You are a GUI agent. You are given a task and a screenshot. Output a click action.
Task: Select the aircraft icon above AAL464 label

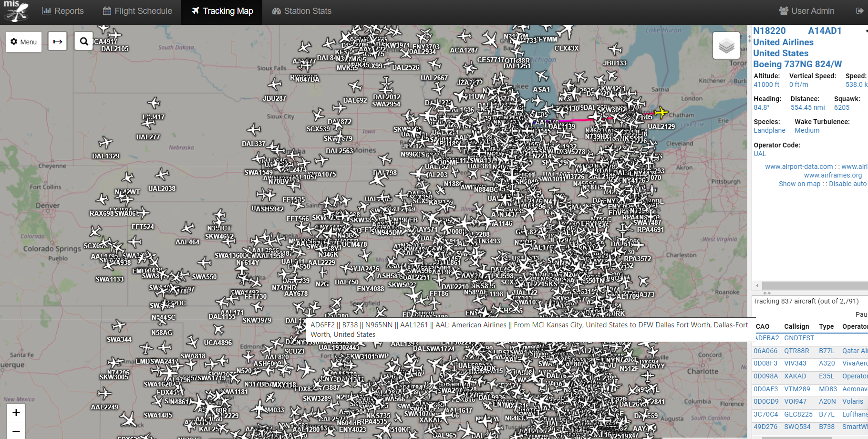187,228
